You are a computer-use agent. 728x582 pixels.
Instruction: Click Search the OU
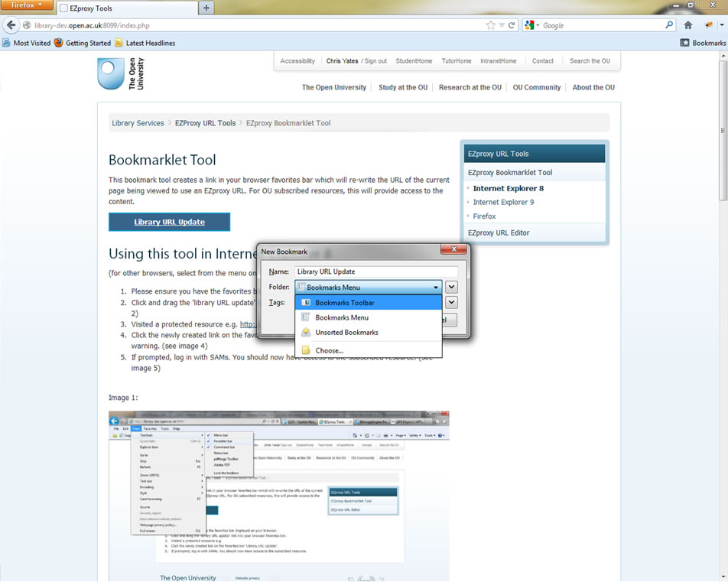tap(590, 61)
